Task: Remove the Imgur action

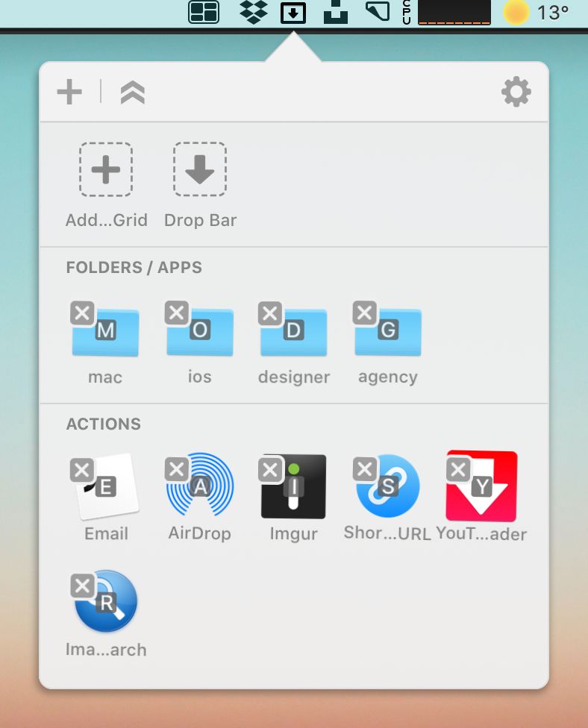Action: [x=270, y=470]
